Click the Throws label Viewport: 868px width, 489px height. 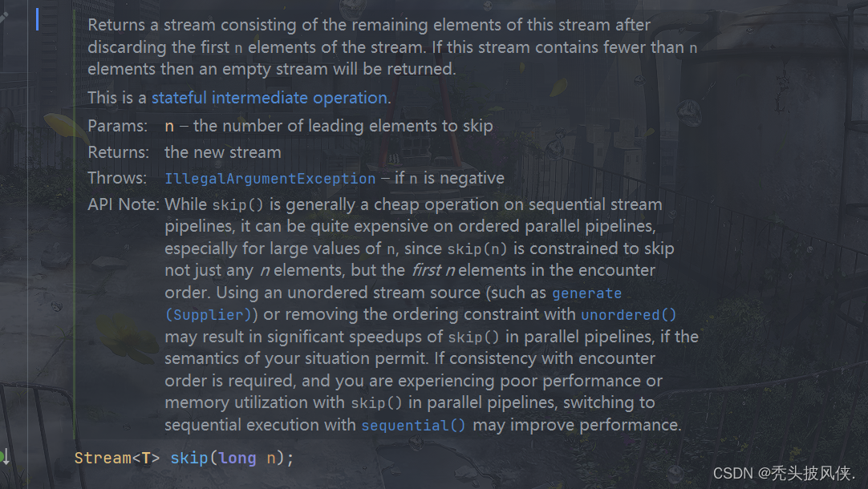(117, 178)
